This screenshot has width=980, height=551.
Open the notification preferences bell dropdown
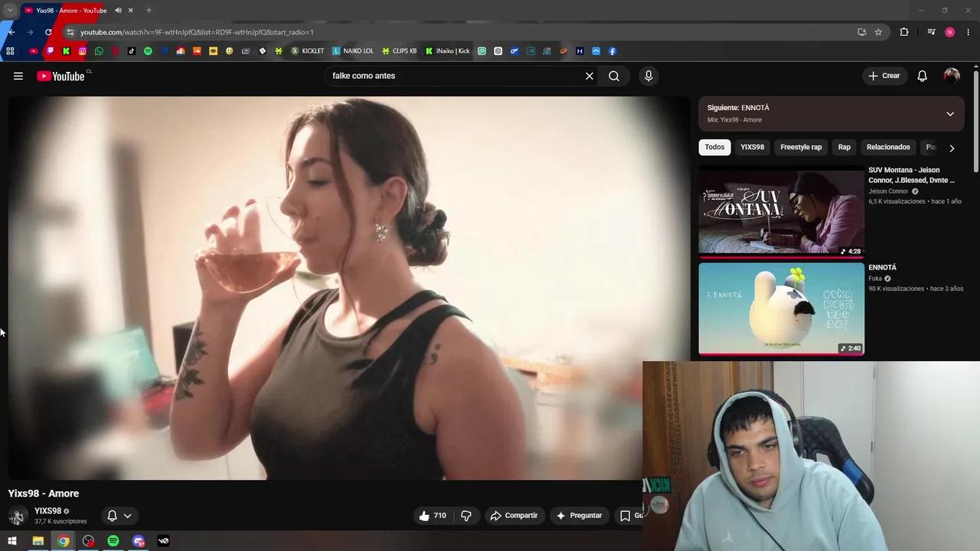pyautogui.click(x=119, y=516)
